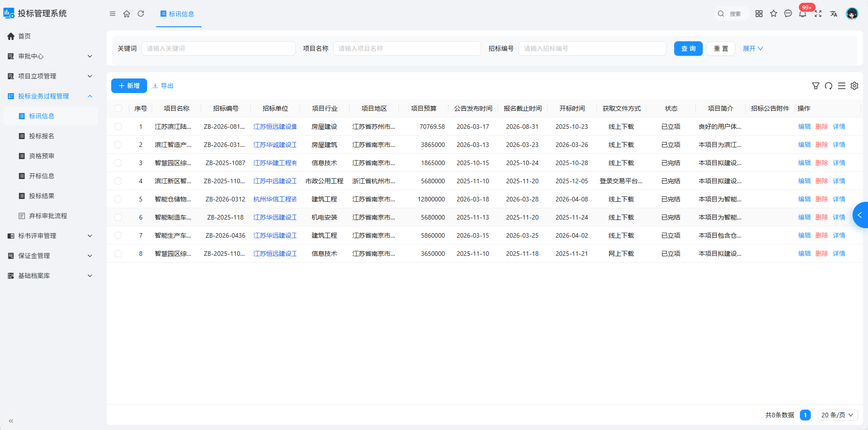This screenshot has width=868, height=430.
Task: Click the 查询 search button
Action: [688, 49]
